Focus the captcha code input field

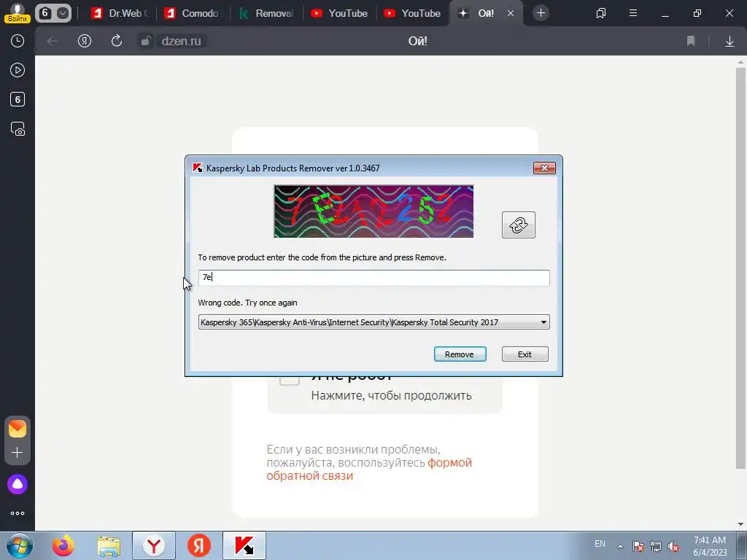coord(373,278)
